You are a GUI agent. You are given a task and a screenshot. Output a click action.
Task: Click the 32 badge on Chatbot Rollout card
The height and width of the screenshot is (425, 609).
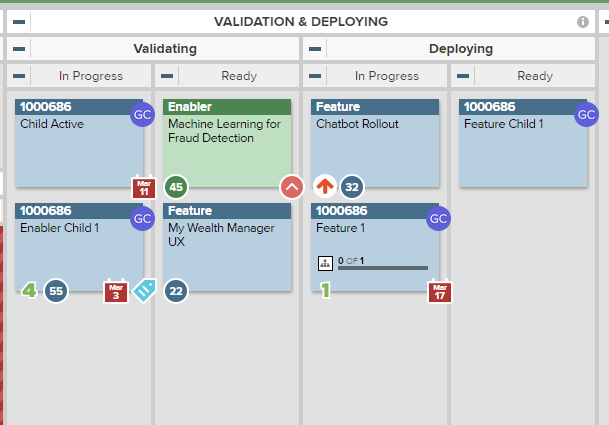tap(352, 187)
